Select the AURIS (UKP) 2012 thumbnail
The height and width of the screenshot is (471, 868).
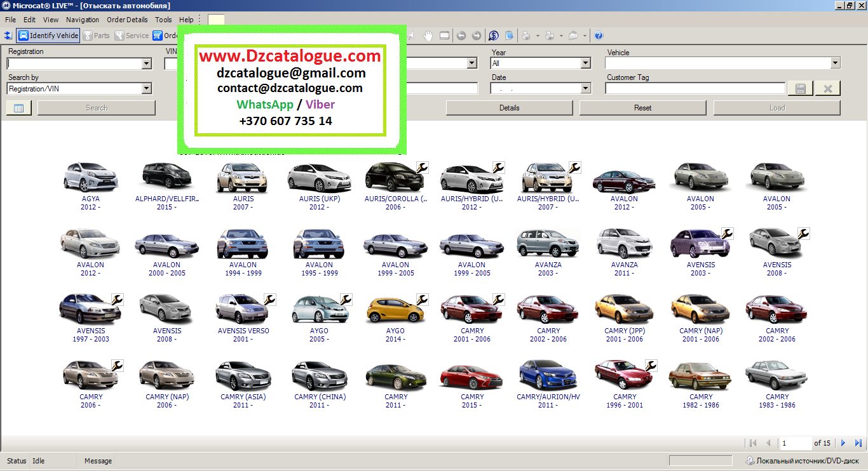click(x=320, y=177)
